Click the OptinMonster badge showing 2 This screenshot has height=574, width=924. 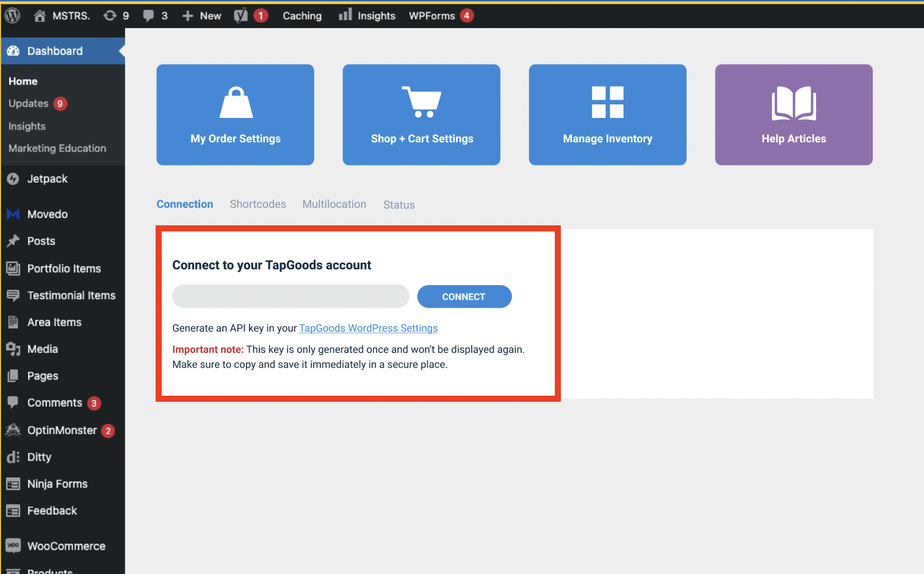[108, 431]
